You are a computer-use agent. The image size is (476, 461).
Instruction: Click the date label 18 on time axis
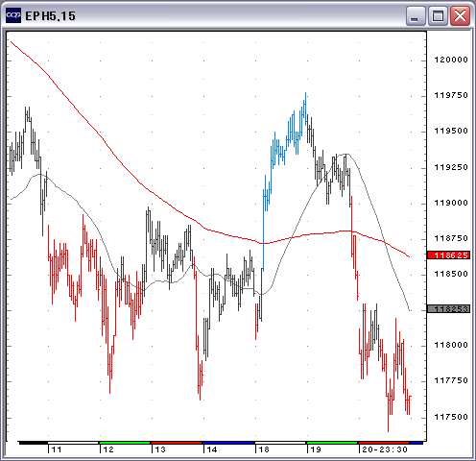(x=264, y=449)
